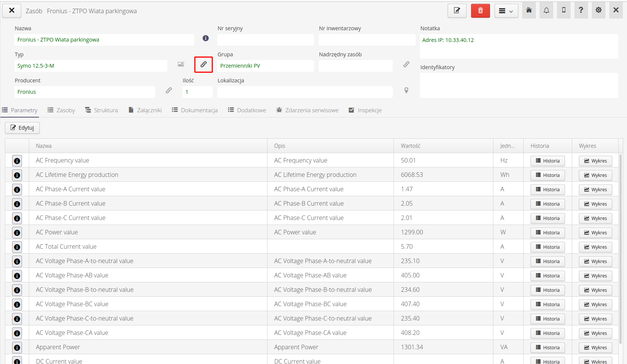Click the mobile device icon
This screenshot has width=627, height=364.
click(x=564, y=10)
